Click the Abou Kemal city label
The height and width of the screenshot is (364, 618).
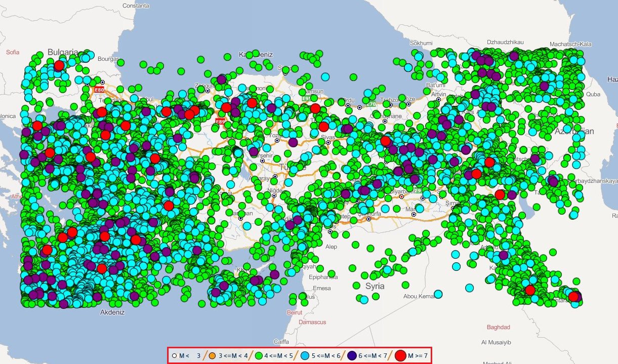(x=419, y=296)
